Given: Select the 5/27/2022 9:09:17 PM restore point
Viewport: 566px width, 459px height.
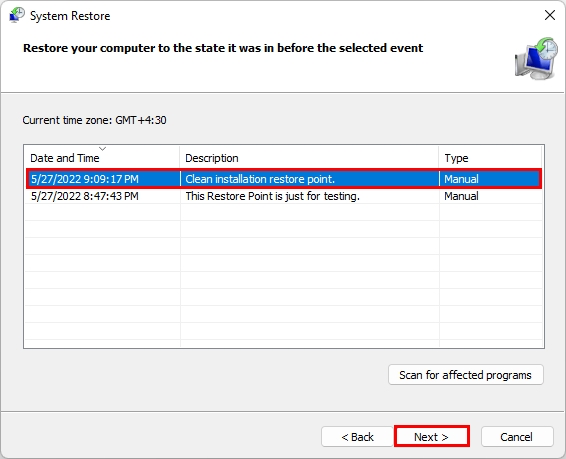Looking at the screenshot, I should (284, 179).
